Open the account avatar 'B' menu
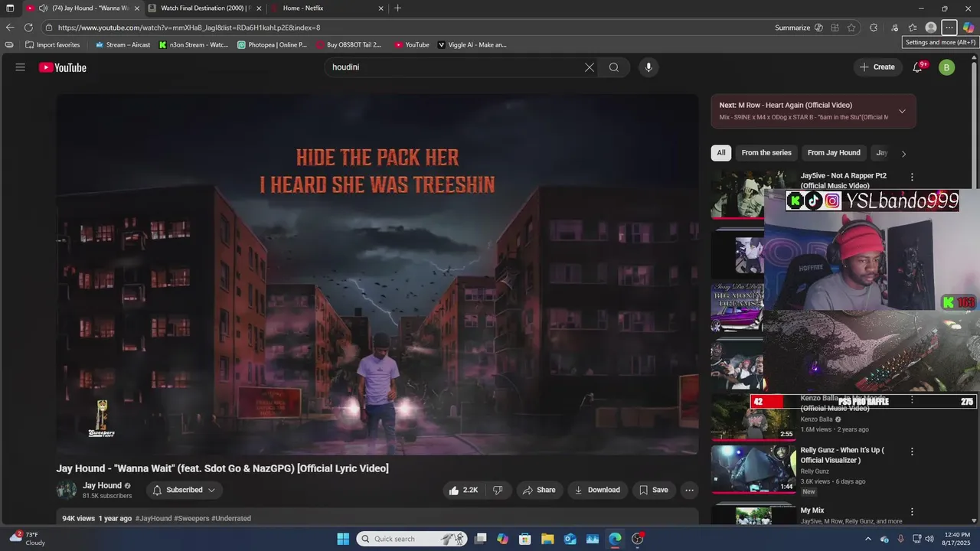Screen dimensions: 980x551 [946, 67]
